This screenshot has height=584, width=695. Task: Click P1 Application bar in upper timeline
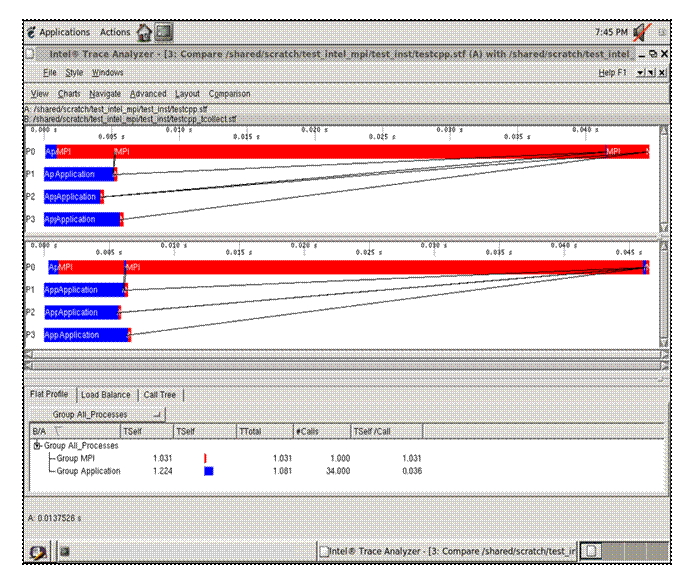coord(79,174)
